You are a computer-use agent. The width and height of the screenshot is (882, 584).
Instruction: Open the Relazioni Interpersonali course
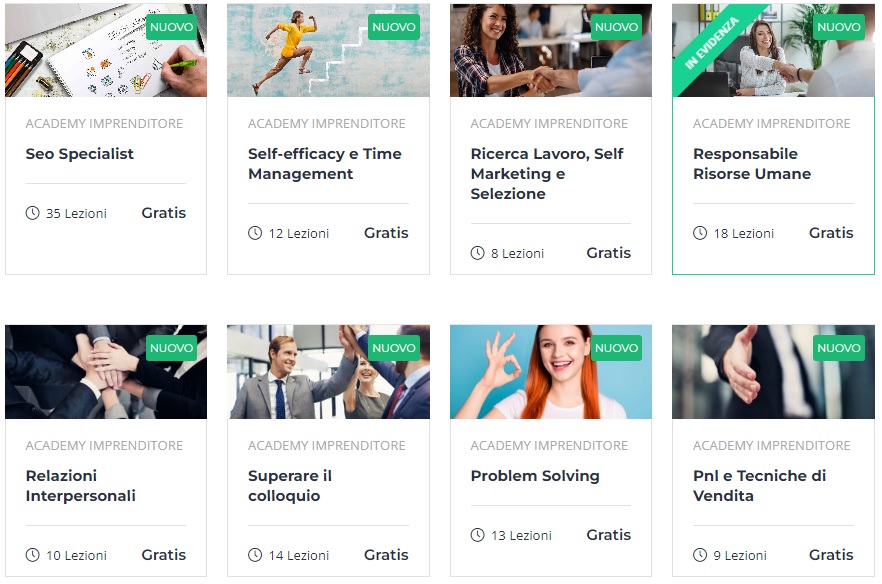tap(81, 486)
